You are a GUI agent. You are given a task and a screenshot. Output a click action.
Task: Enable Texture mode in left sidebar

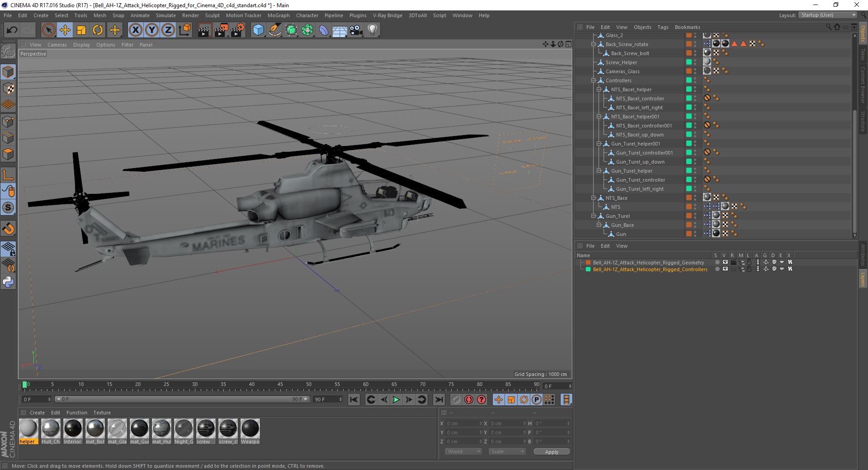(8, 88)
